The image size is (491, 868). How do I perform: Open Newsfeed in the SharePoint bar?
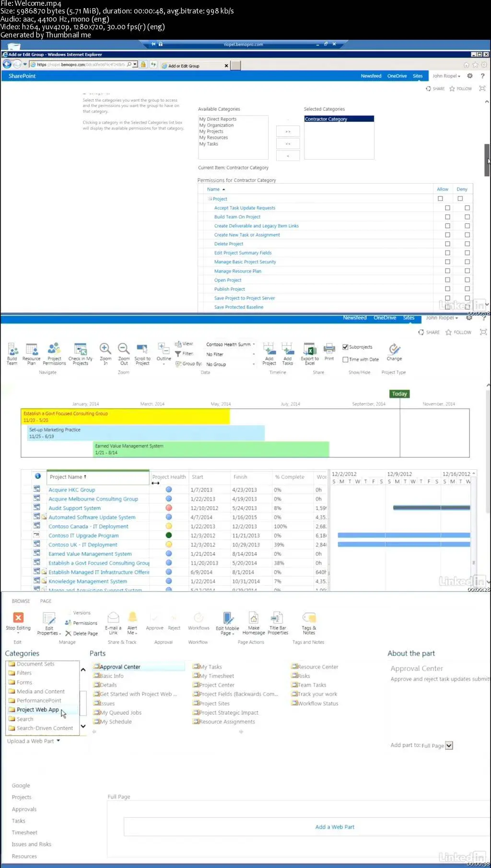coord(371,76)
